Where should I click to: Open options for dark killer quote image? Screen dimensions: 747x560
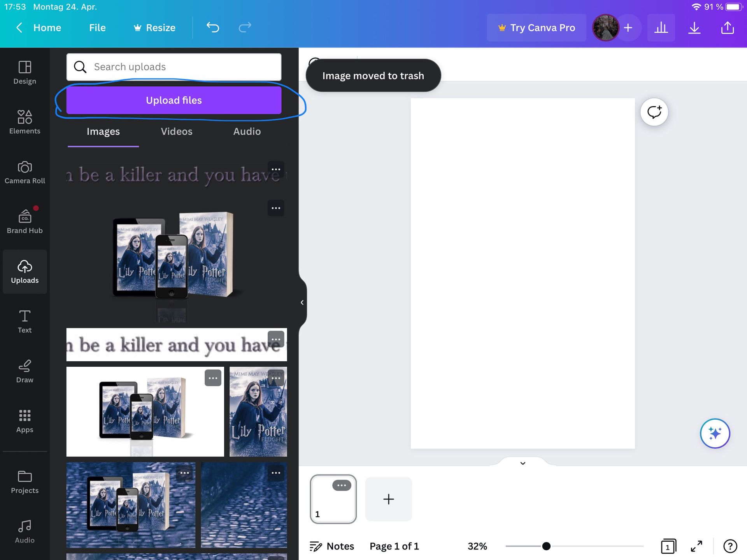[276, 169]
